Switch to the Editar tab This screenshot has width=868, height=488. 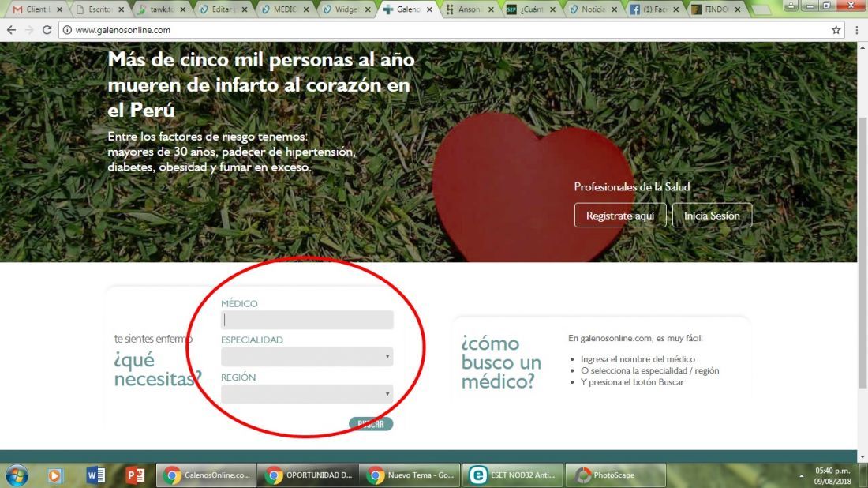[222, 9]
